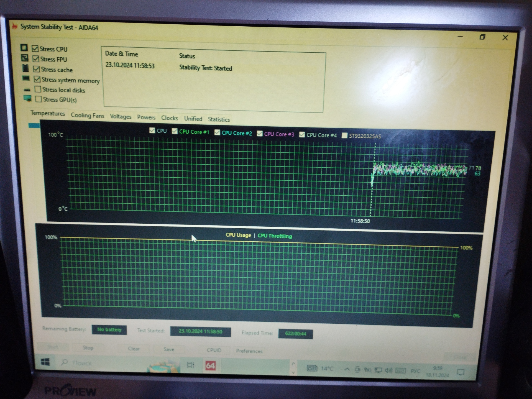The height and width of the screenshot is (399, 532).
Task: Stop the stability test
Action: click(x=88, y=348)
